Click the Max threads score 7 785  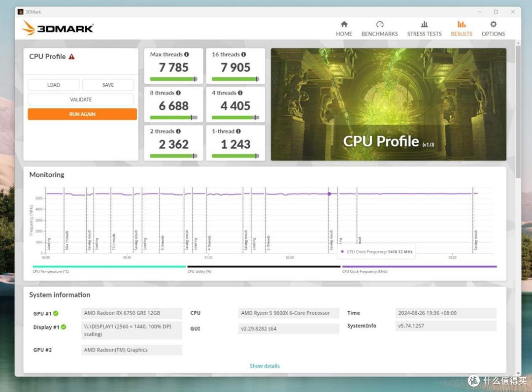[x=173, y=67]
